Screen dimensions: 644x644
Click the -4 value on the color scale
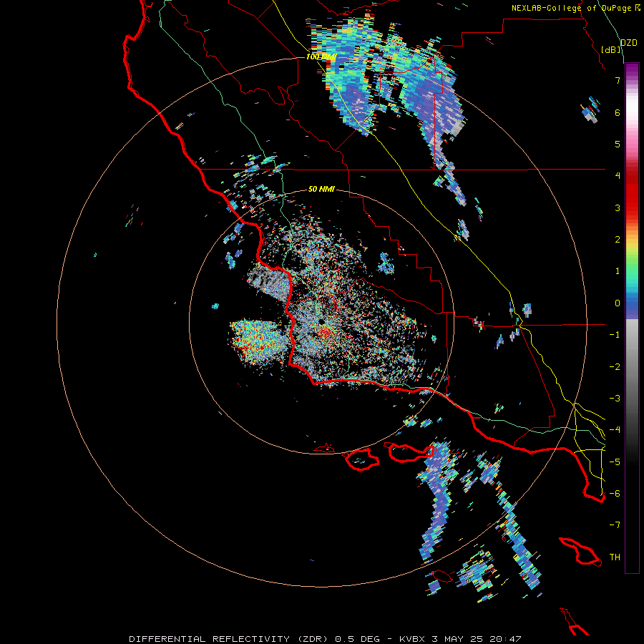click(615, 430)
